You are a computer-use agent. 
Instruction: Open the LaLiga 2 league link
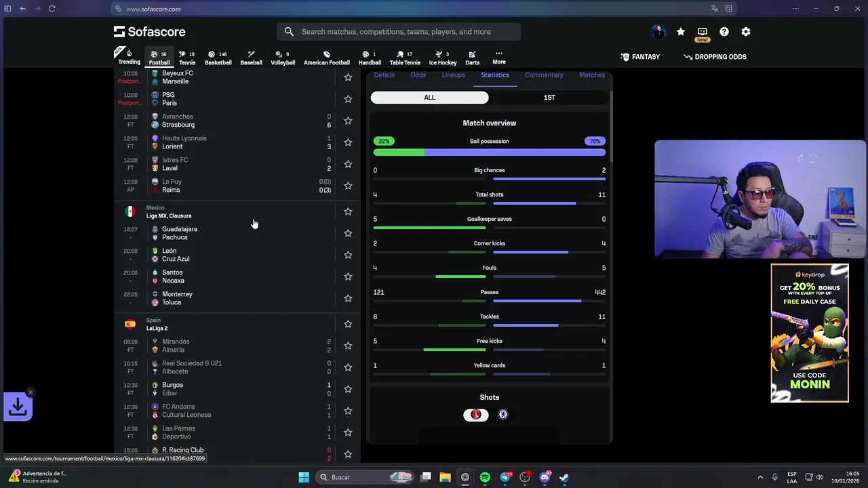pos(157,328)
